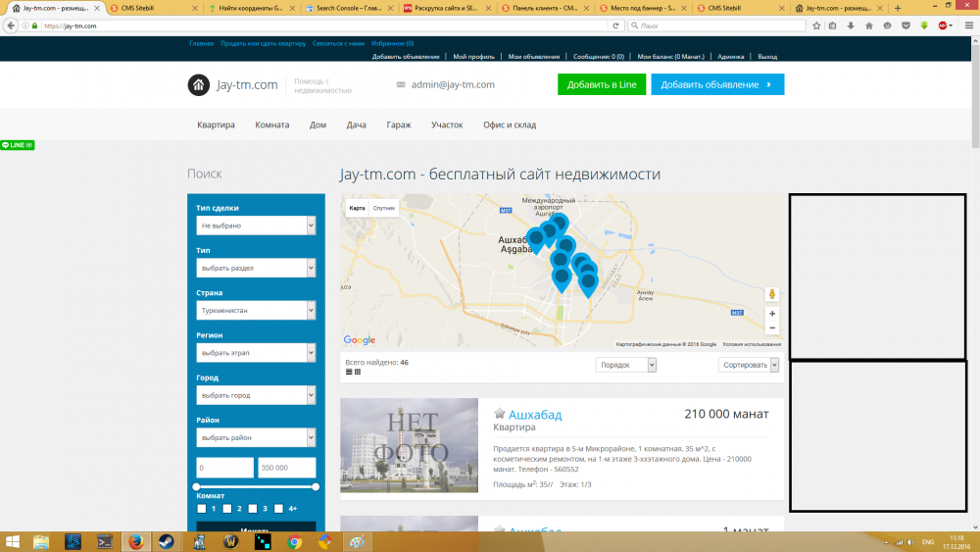Screen dimensions: 980x552
Task: Switch listings to grid view icon
Action: point(358,372)
